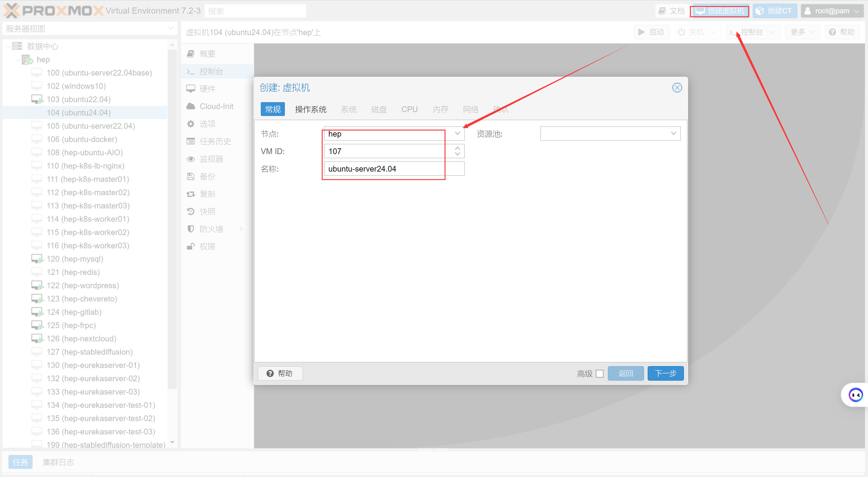The width and height of the screenshot is (868, 477).
Task: Click the 搜索 search box
Action: pos(255,11)
